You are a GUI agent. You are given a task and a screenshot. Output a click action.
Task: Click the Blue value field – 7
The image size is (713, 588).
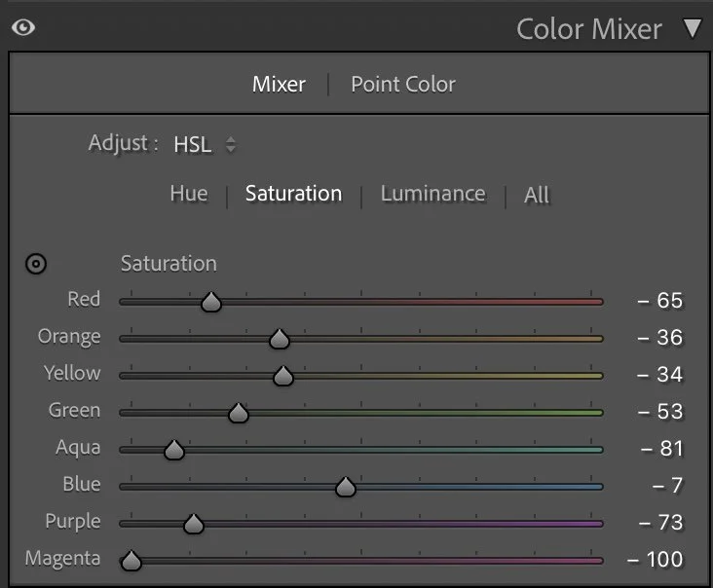pyautogui.click(x=667, y=486)
